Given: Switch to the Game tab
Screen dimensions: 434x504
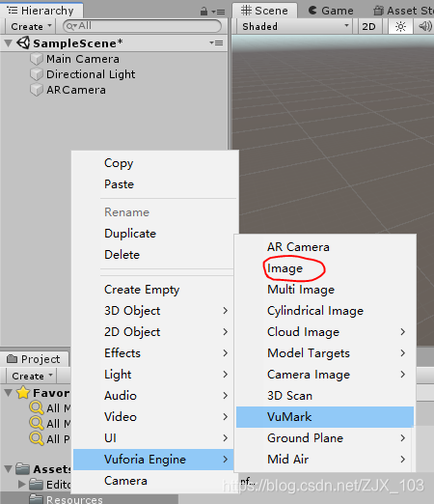Looking at the screenshot, I should point(331,11).
